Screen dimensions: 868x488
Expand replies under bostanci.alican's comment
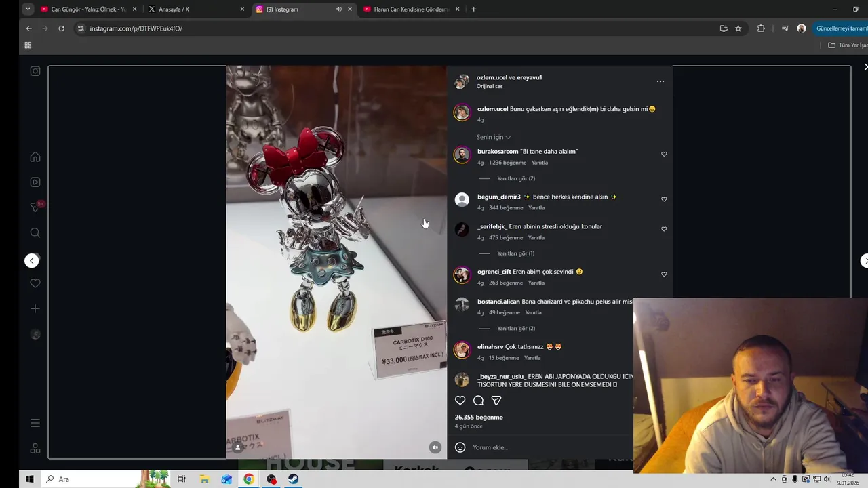point(516,329)
